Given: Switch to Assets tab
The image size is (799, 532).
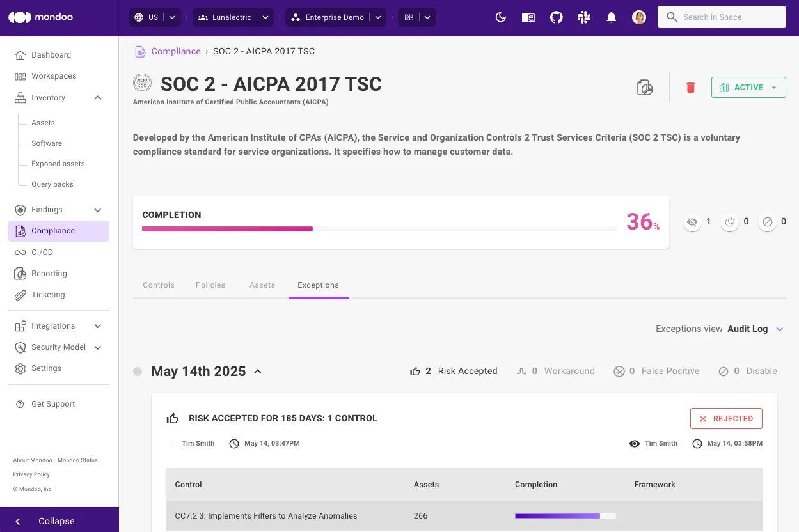Looking at the screenshot, I should coord(262,285).
